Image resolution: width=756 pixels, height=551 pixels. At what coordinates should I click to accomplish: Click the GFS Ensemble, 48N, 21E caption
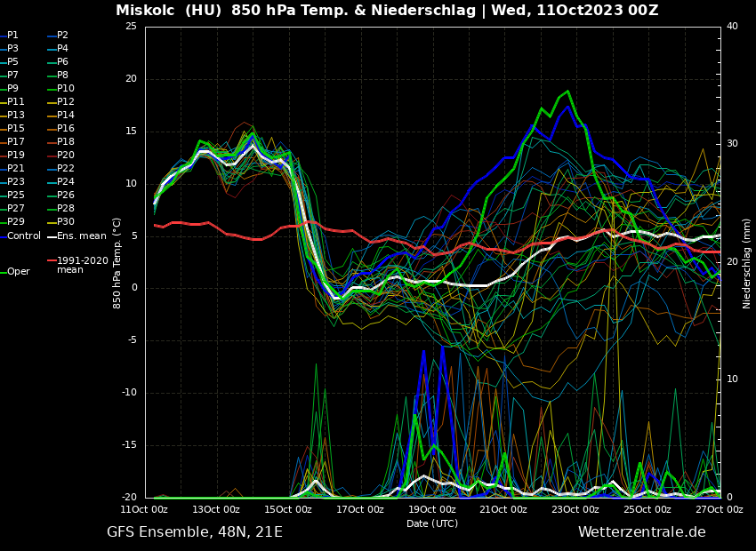[195, 532]
